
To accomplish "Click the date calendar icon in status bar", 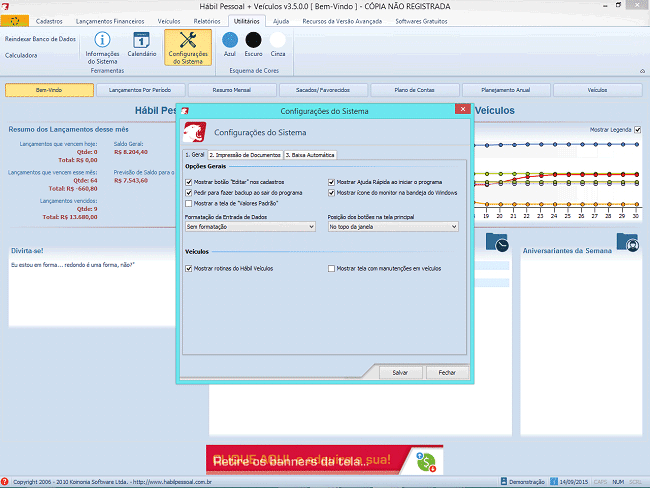I will [554, 481].
